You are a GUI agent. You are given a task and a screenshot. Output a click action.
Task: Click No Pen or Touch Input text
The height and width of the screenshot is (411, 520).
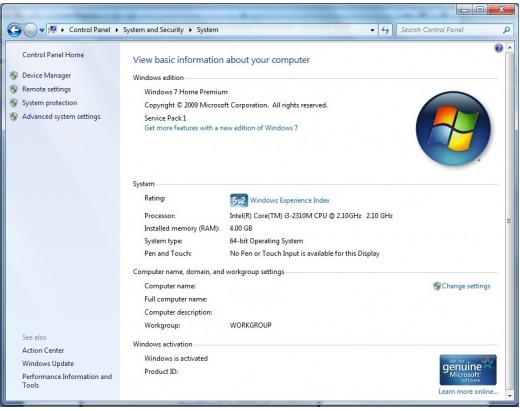305,253
